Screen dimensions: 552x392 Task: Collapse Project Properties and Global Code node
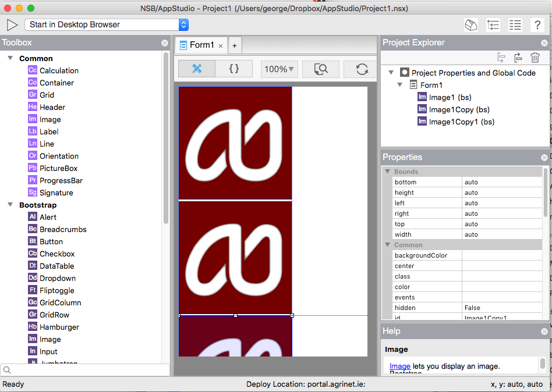tap(391, 73)
